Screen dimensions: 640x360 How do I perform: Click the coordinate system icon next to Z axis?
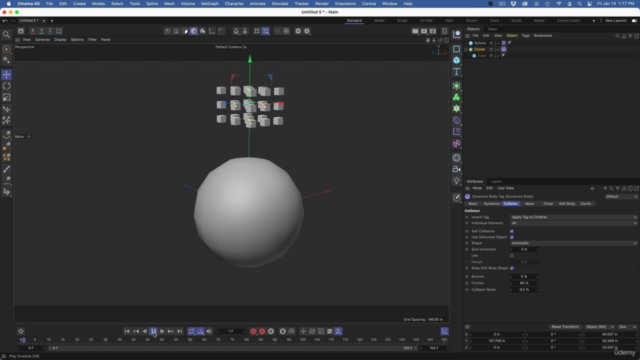click(59, 31)
